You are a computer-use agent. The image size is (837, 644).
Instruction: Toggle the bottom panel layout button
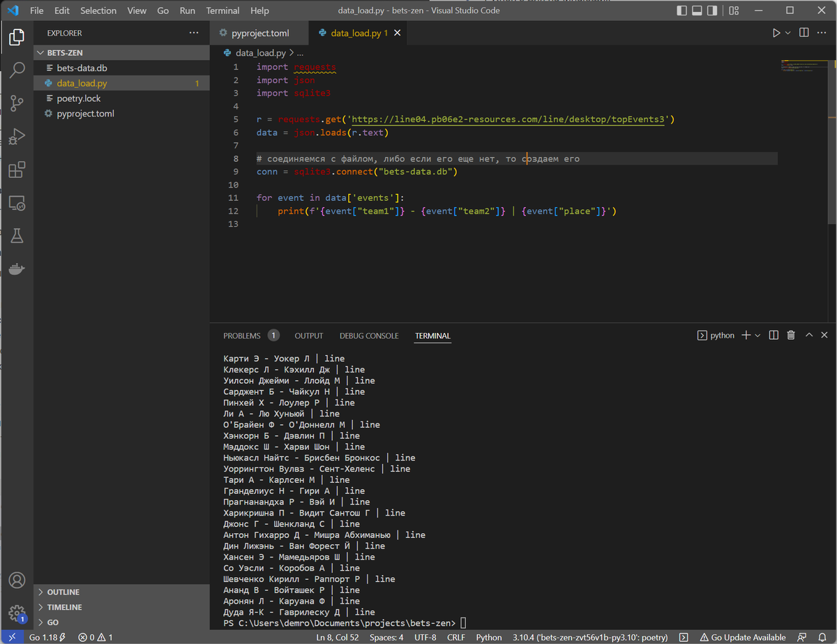coord(697,10)
